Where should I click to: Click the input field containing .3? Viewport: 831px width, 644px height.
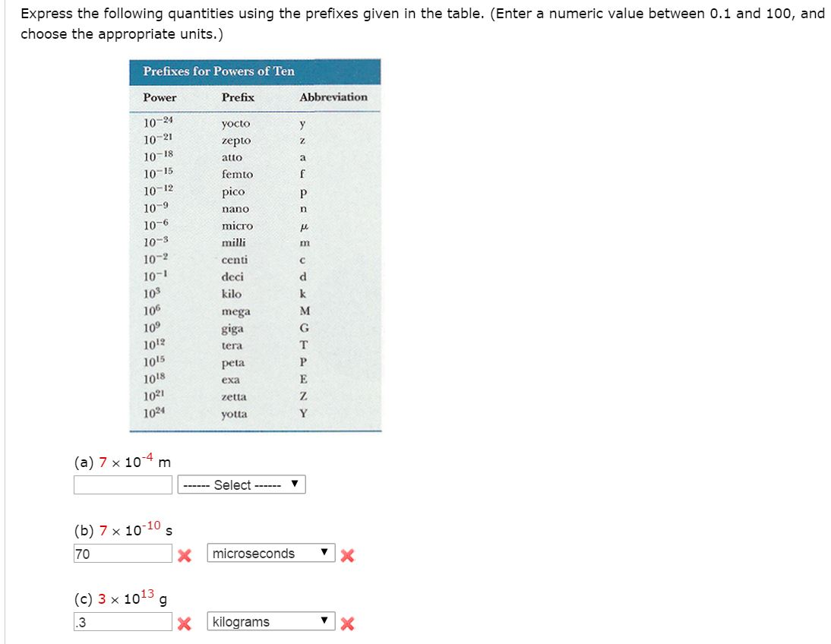[x=123, y=622]
